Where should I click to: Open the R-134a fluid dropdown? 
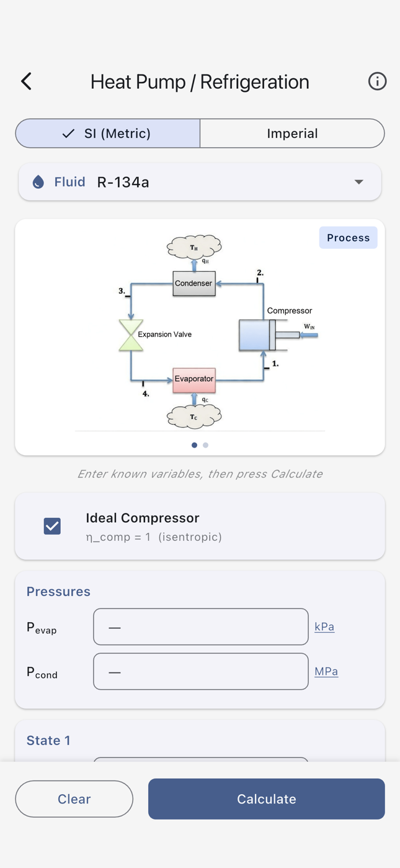(200, 182)
